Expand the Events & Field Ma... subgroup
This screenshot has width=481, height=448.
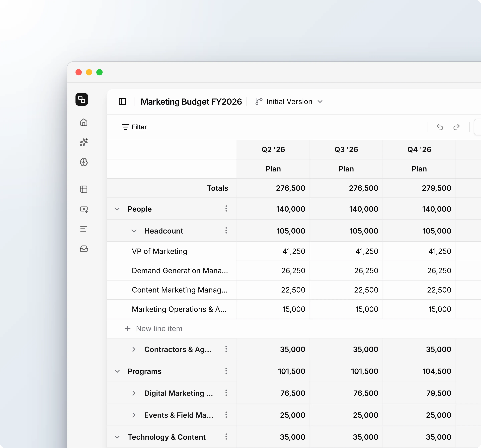tap(134, 415)
